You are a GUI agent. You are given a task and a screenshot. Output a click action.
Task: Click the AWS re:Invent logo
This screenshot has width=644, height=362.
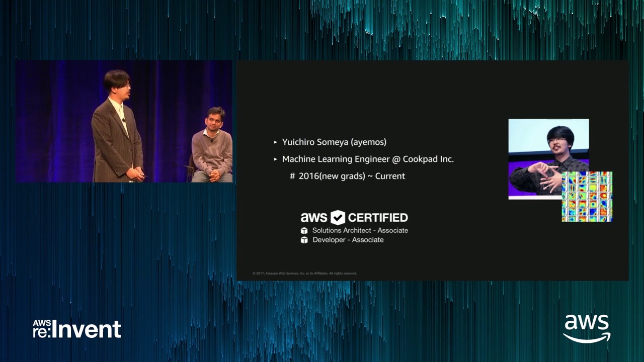click(x=77, y=329)
